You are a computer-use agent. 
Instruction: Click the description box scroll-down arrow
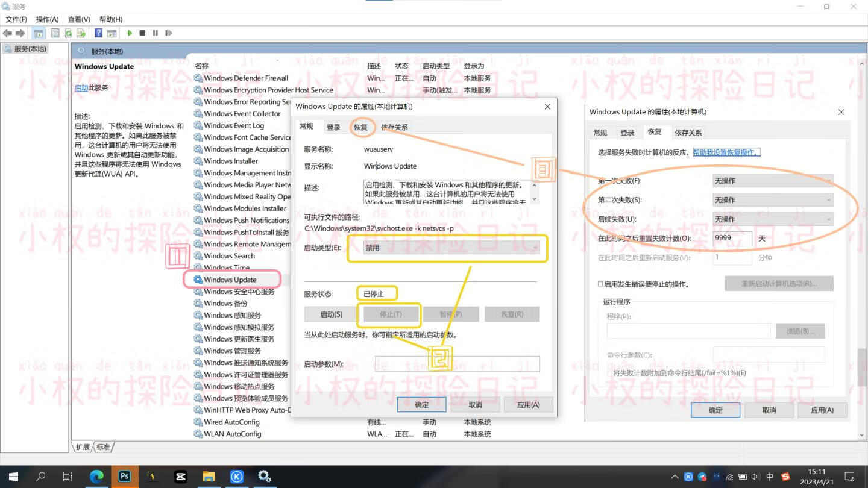[x=535, y=198]
